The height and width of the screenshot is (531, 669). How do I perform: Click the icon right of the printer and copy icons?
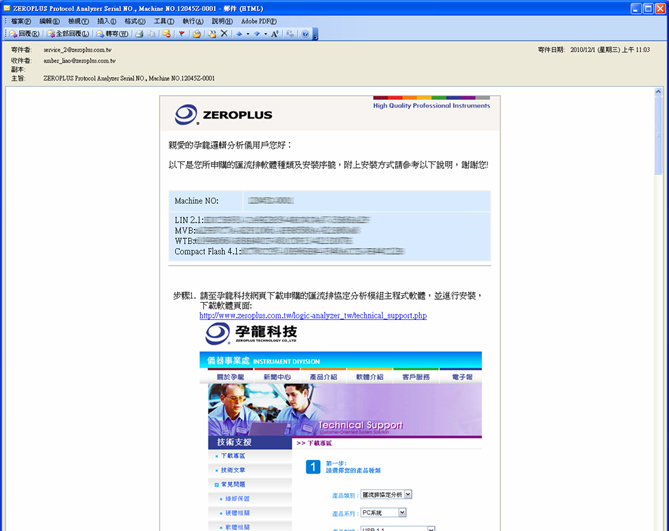(166, 34)
